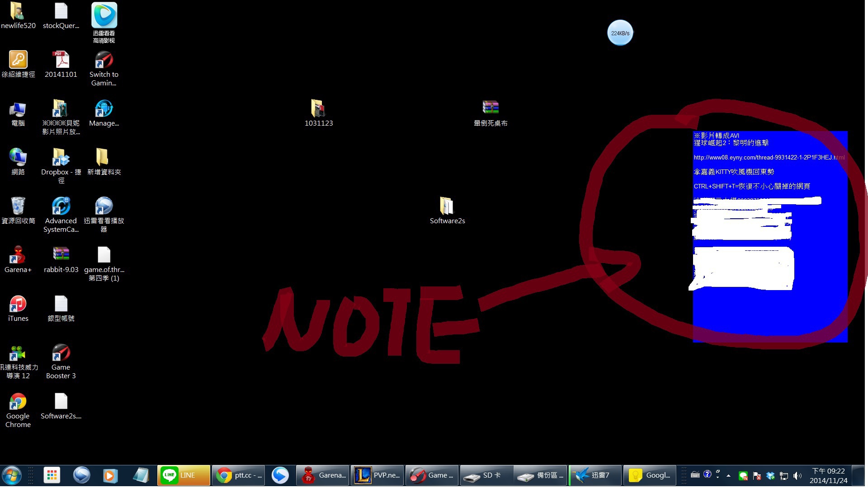Open the clock showing 下午 09:22

point(828,475)
